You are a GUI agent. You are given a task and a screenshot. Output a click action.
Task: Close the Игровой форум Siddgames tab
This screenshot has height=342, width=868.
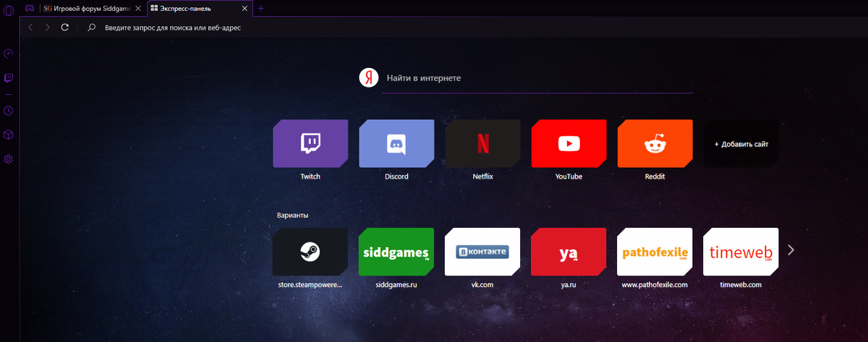click(137, 9)
